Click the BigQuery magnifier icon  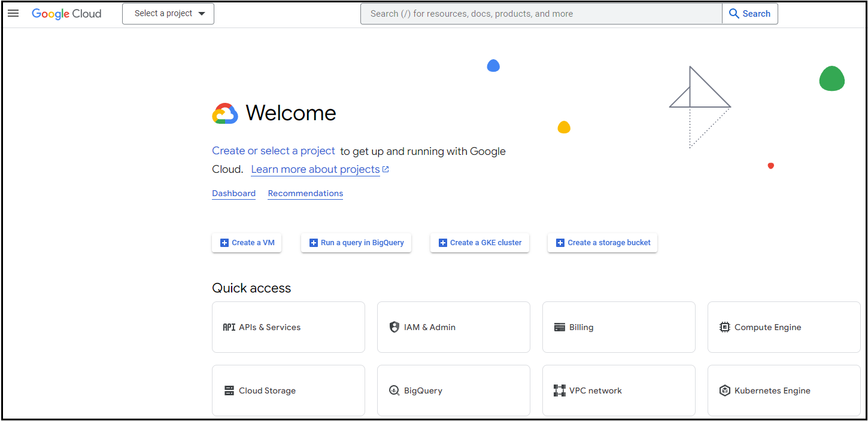[x=394, y=390]
